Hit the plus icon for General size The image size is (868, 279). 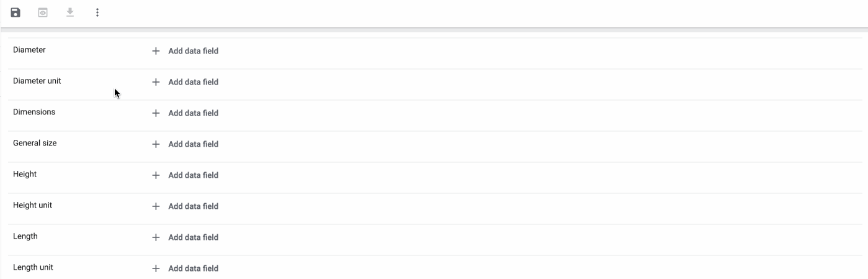pos(156,144)
